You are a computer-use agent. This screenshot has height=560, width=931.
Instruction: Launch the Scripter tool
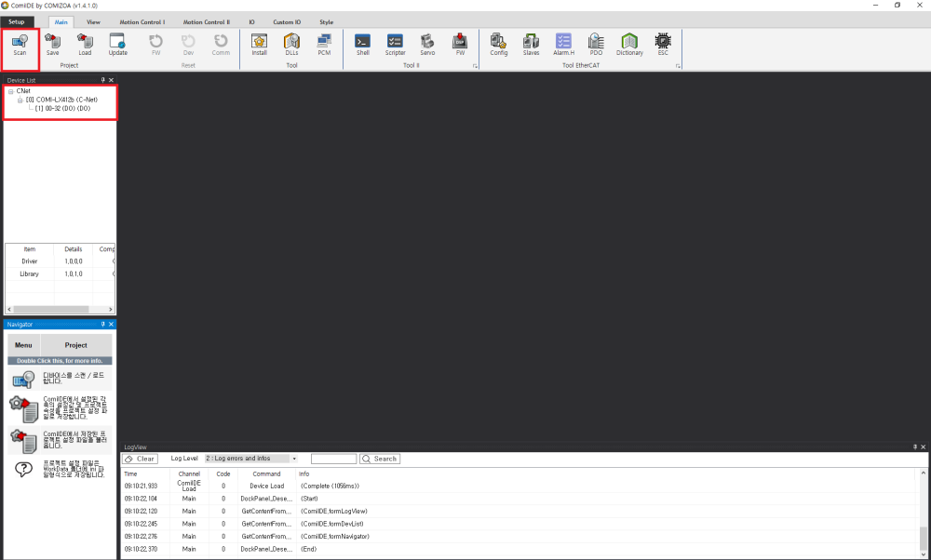pyautogui.click(x=395, y=43)
